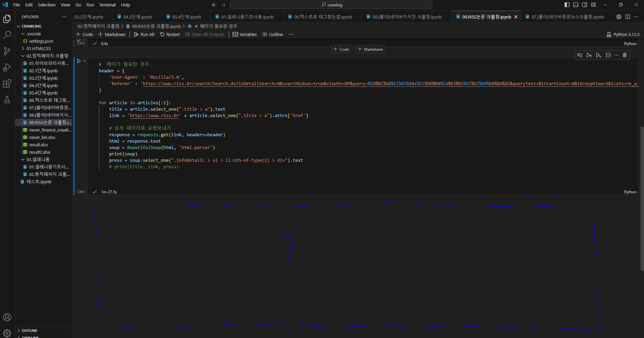Open the File menu
This screenshot has width=644, height=338.
pyautogui.click(x=16, y=5)
